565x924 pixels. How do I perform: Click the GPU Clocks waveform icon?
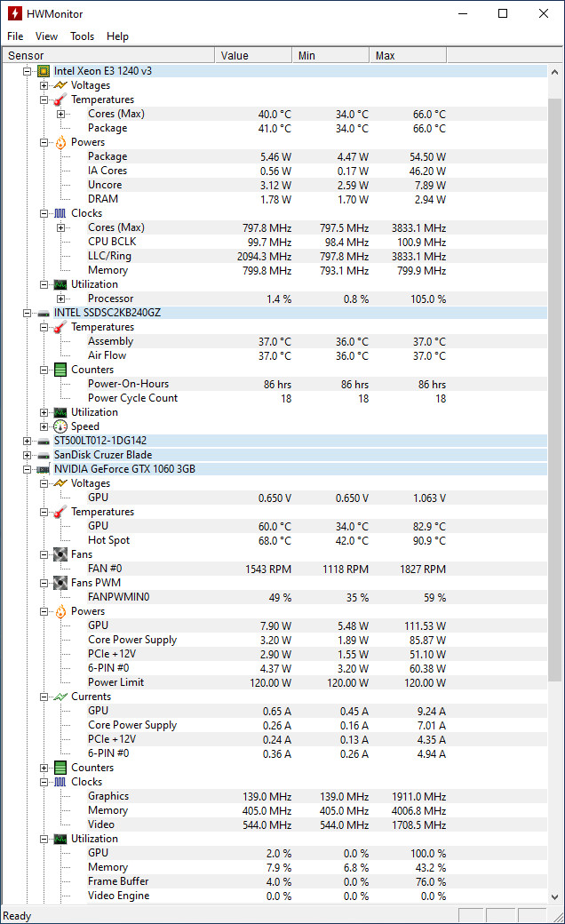(60, 782)
